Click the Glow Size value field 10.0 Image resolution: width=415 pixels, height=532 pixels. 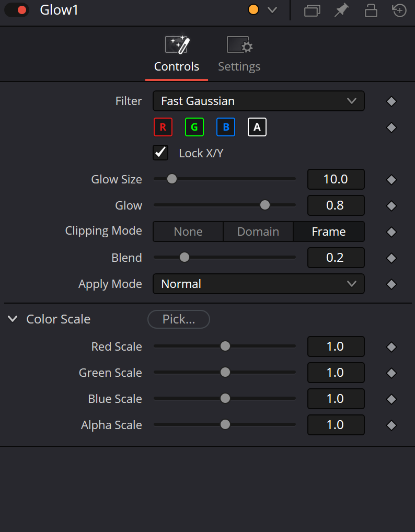pos(336,179)
